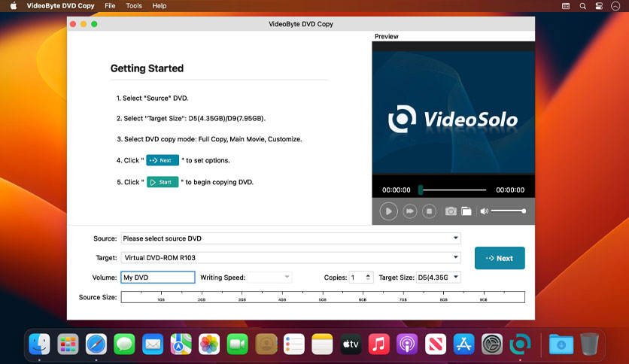Click the total duration 00:00:00 on right

point(510,190)
